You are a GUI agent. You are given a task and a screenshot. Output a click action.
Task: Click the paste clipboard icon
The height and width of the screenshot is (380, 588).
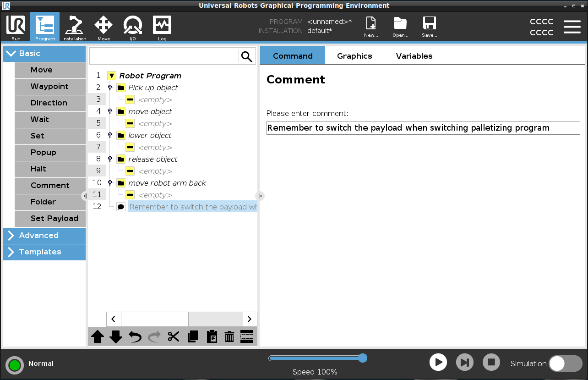coord(212,337)
